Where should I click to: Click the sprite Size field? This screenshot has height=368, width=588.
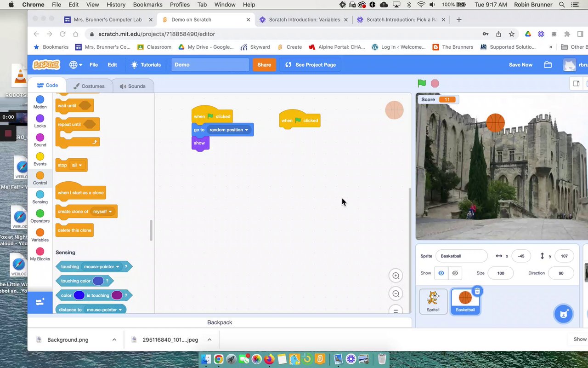tap(500, 273)
